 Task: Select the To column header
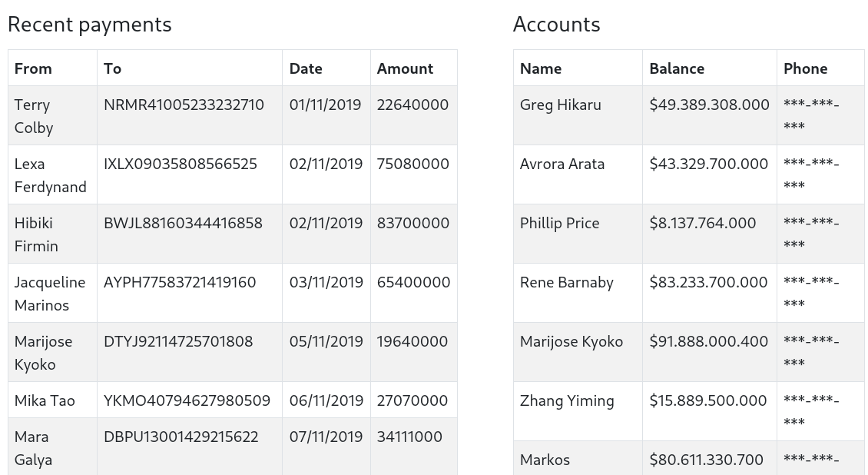(x=113, y=68)
